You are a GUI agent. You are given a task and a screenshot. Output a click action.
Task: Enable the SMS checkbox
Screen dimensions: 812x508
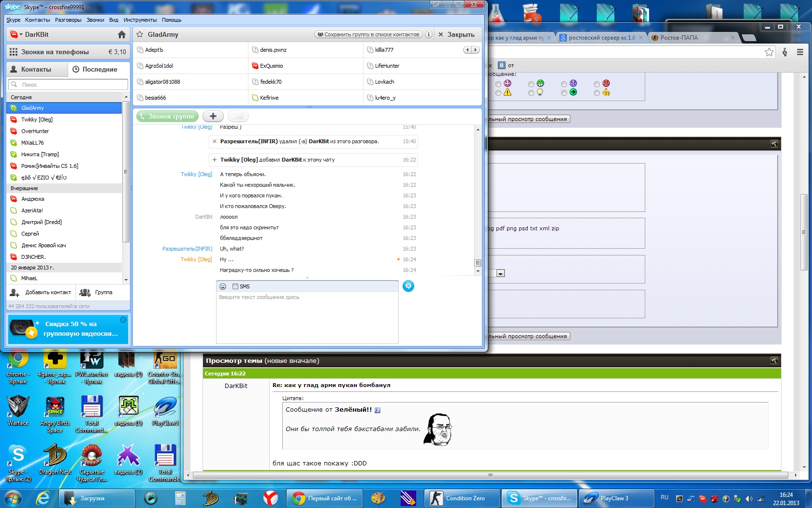tap(235, 286)
